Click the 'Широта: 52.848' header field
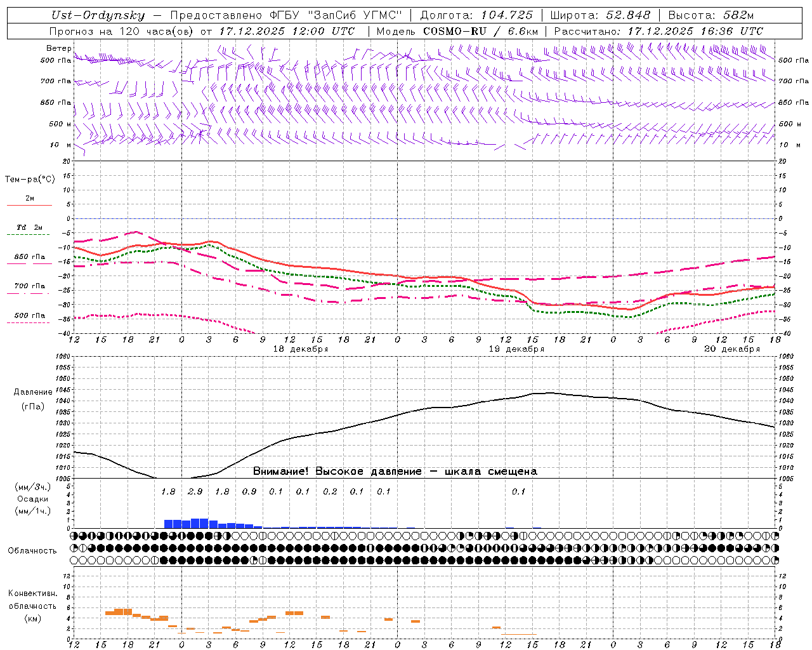This screenshot has height=650, width=812. tap(601, 15)
